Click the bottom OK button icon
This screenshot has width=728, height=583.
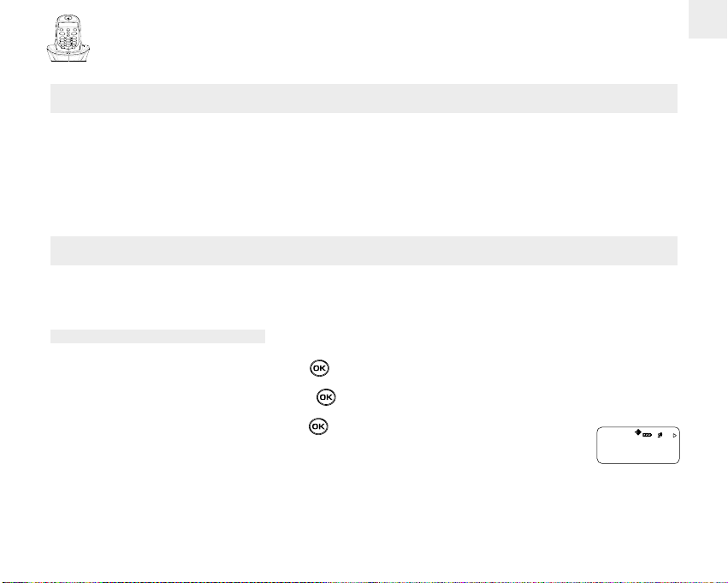[318, 426]
